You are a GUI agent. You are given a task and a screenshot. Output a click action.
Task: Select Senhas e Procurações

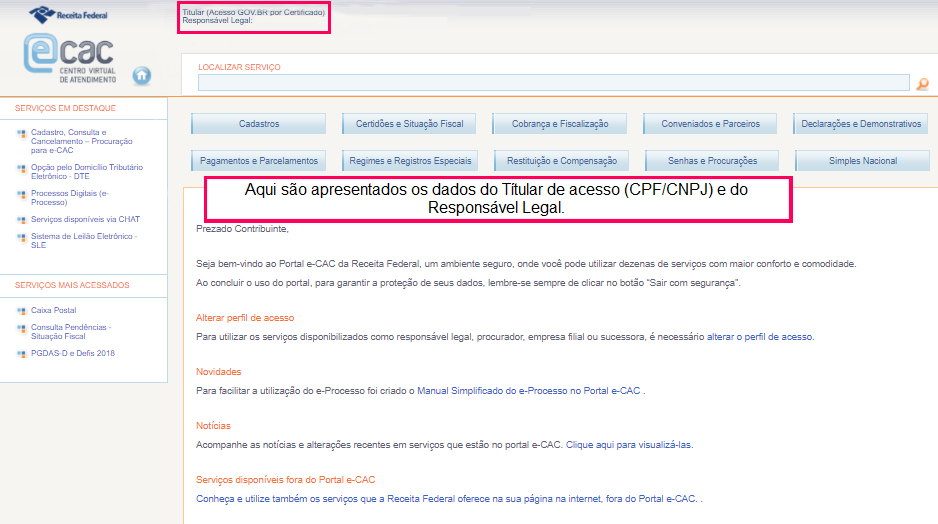pos(711,161)
